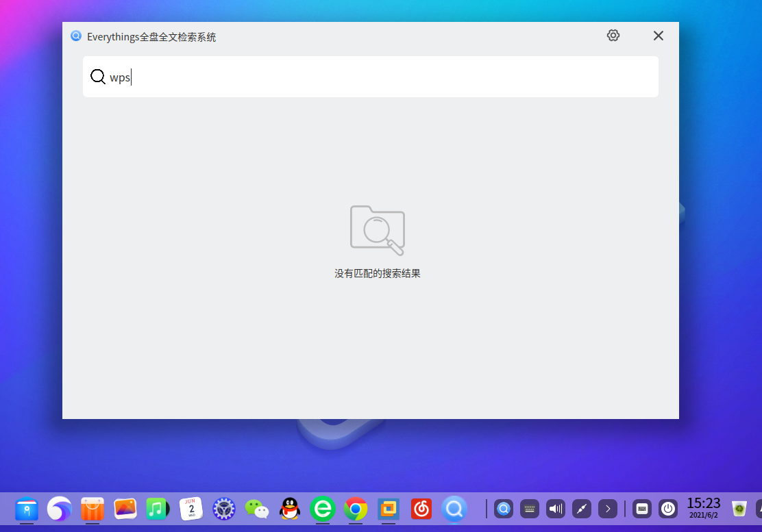
Task: Open the green 360 browser icon
Action: tap(323, 509)
